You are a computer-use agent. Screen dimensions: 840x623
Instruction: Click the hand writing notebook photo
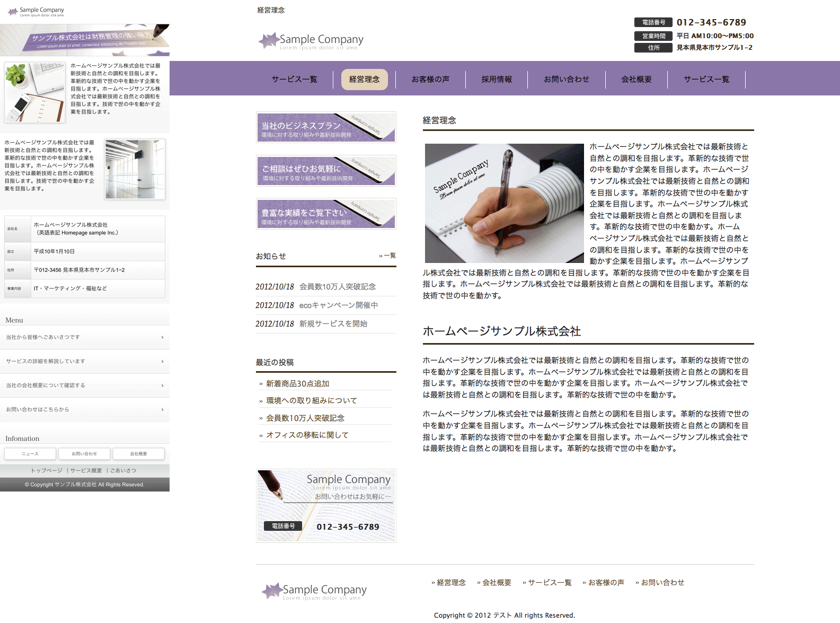pos(504,203)
